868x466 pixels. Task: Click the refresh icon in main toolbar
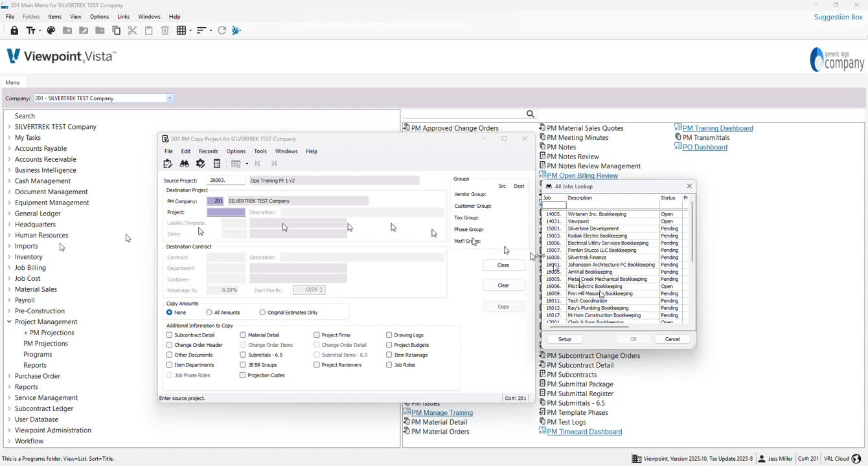[x=222, y=30]
